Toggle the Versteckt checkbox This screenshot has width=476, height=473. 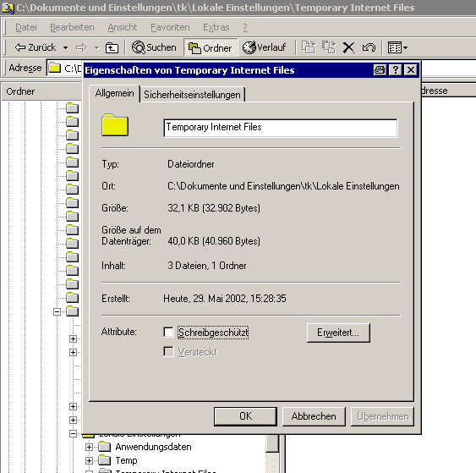pos(168,351)
